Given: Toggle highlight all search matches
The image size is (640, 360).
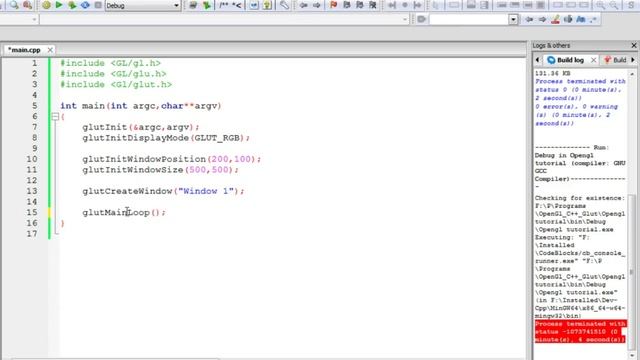Looking at the screenshot, I should 555,19.
